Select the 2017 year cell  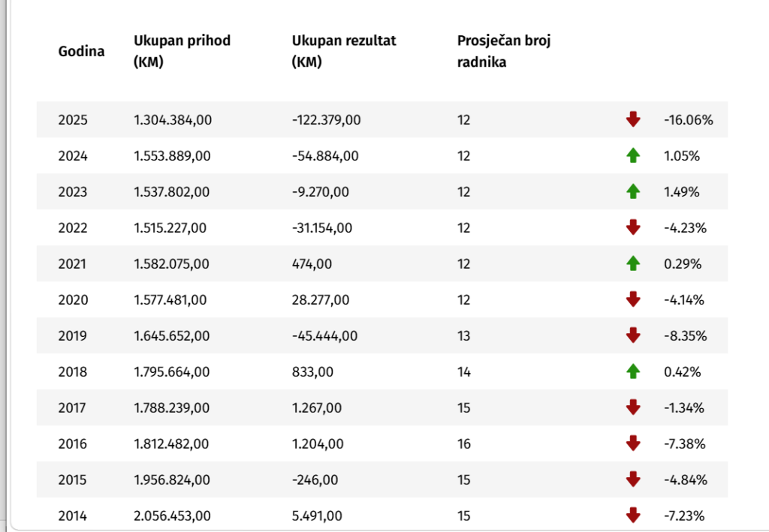click(x=72, y=407)
